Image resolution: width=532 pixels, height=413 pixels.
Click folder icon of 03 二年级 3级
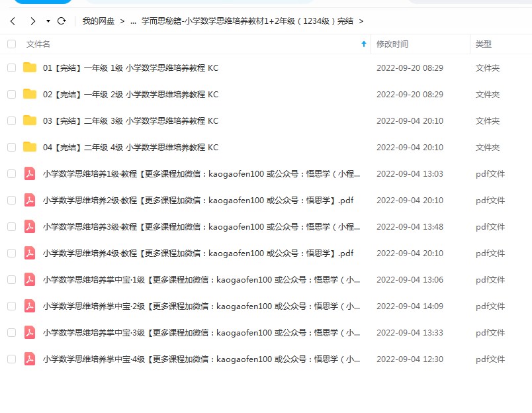(30, 120)
